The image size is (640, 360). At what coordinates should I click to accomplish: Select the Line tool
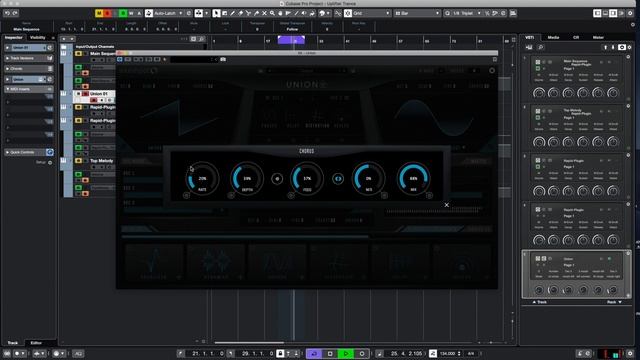(296, 13)
